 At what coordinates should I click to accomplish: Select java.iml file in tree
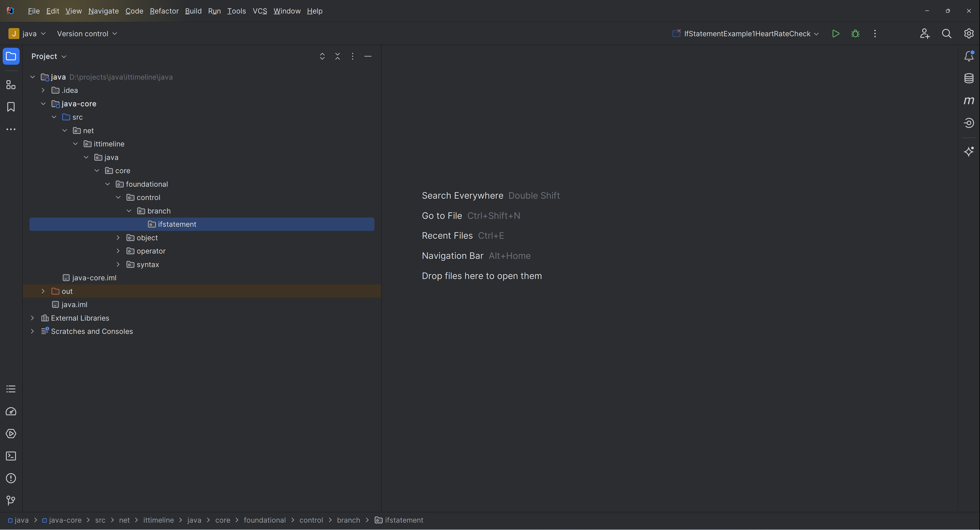point(74,305)
